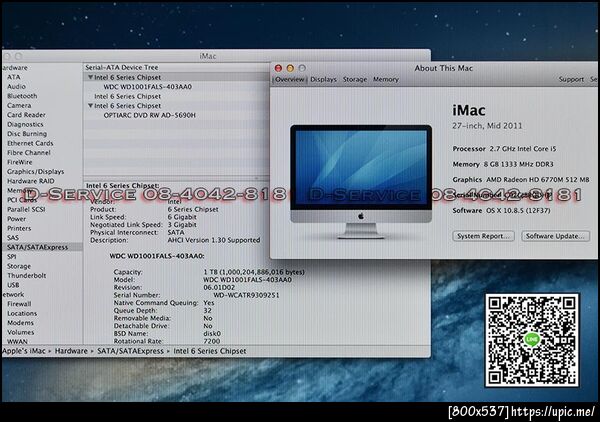The image size is (600, 422).
Task: Click serial number WD-WCATR9309251 value
Action: click(246, 295)
